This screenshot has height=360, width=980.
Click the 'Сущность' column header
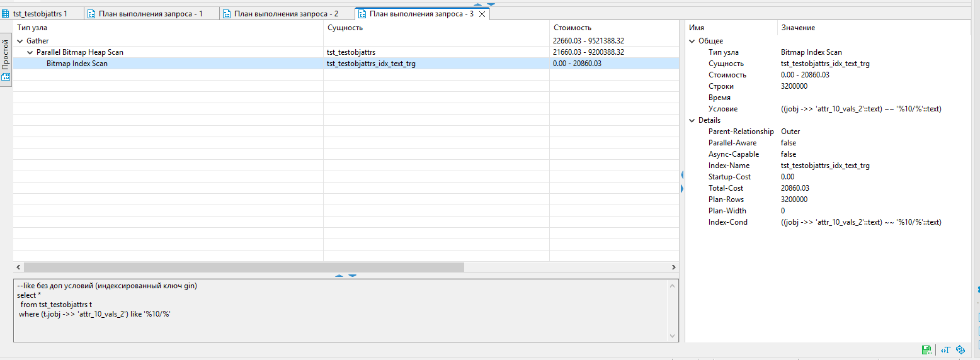pyautogui.click(x=345, y=28)
